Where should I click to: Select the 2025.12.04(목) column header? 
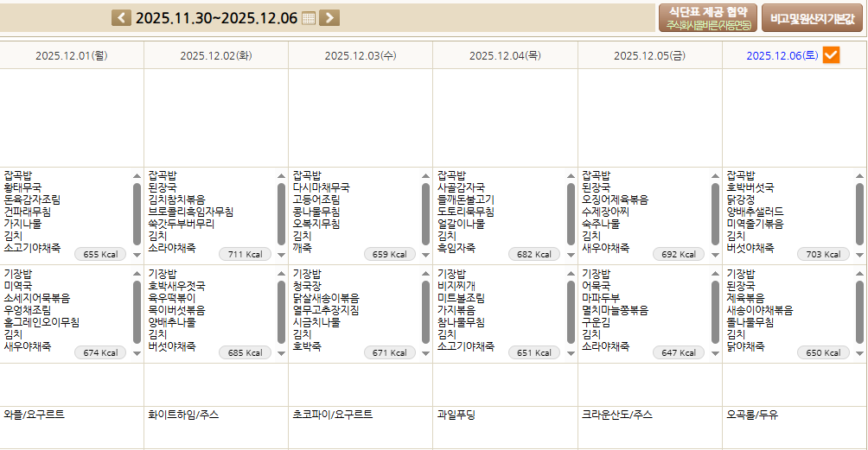[x=505, y=56]
